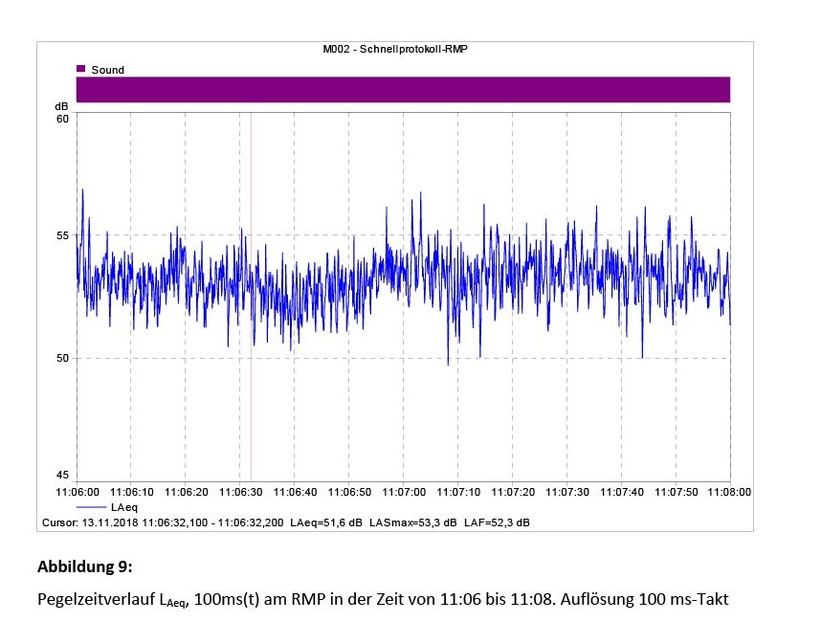Image resolution: width=821 pixels, height=644 pixels.
Task: Click the 11:08:00 time axis label
Action: [x=729, y=492]
